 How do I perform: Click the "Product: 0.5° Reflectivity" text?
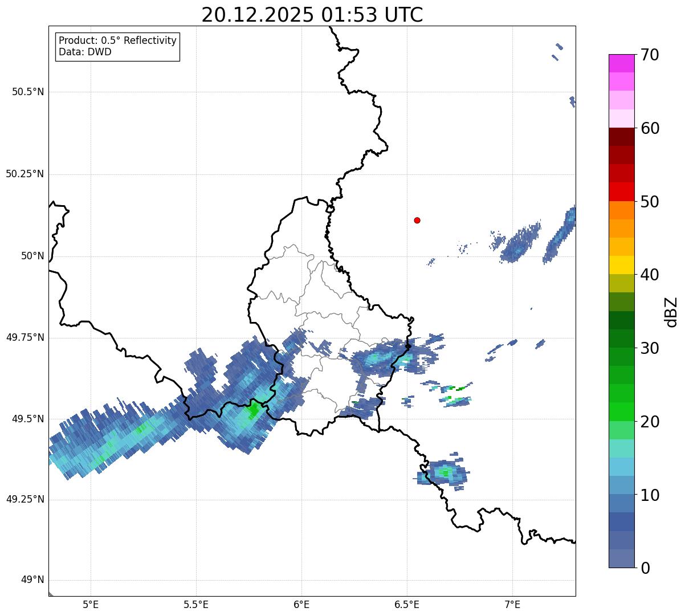118,40
